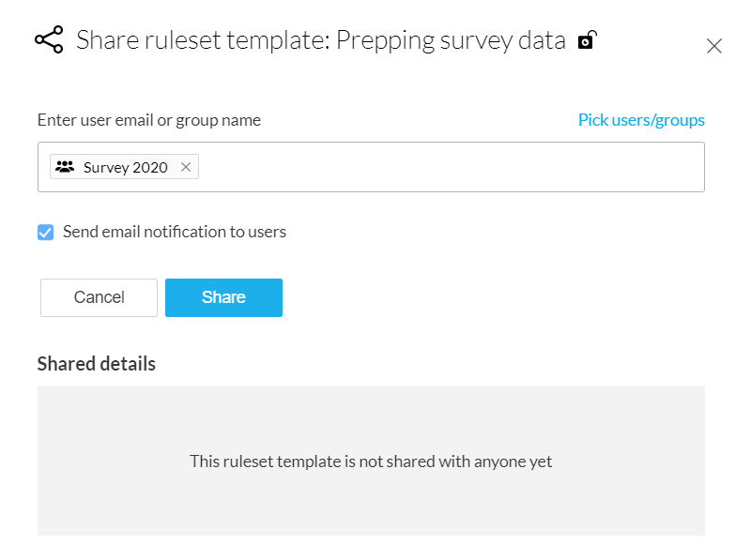
Task: Close the share ruleset template dialog
Action: tap(714, 46)
